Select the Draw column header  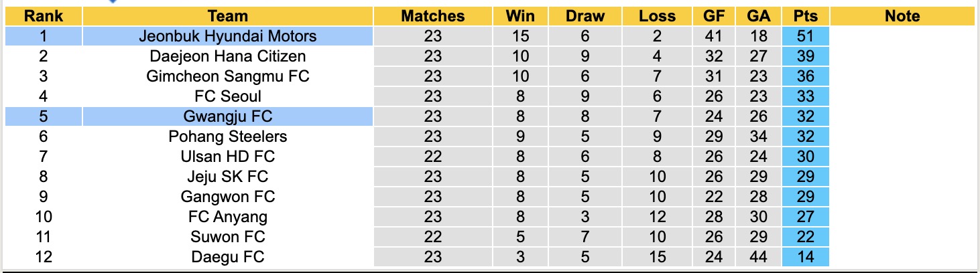(x=585, y=16)
